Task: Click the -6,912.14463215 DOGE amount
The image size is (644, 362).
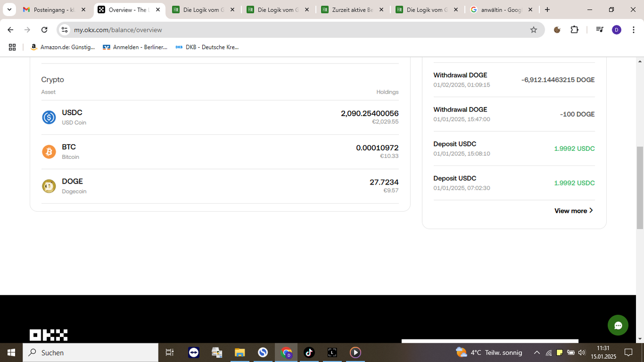Action: (x=558, y=80)
